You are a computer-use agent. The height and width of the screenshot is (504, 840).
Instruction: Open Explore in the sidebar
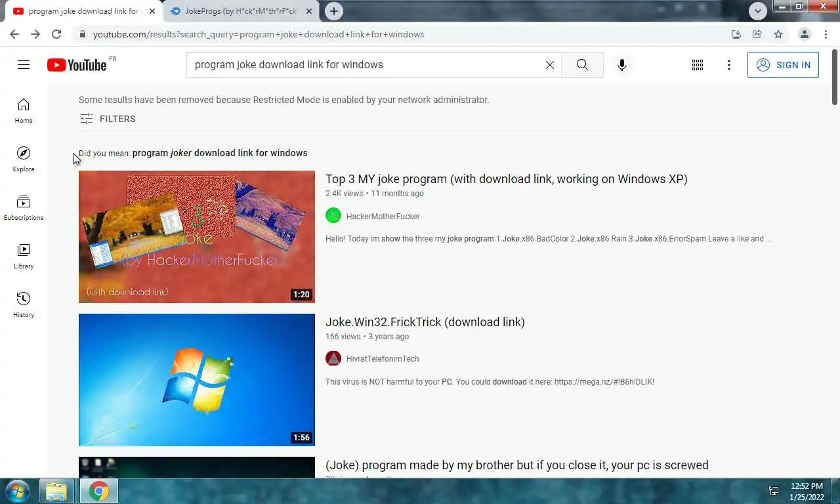[x=24, y=159]
